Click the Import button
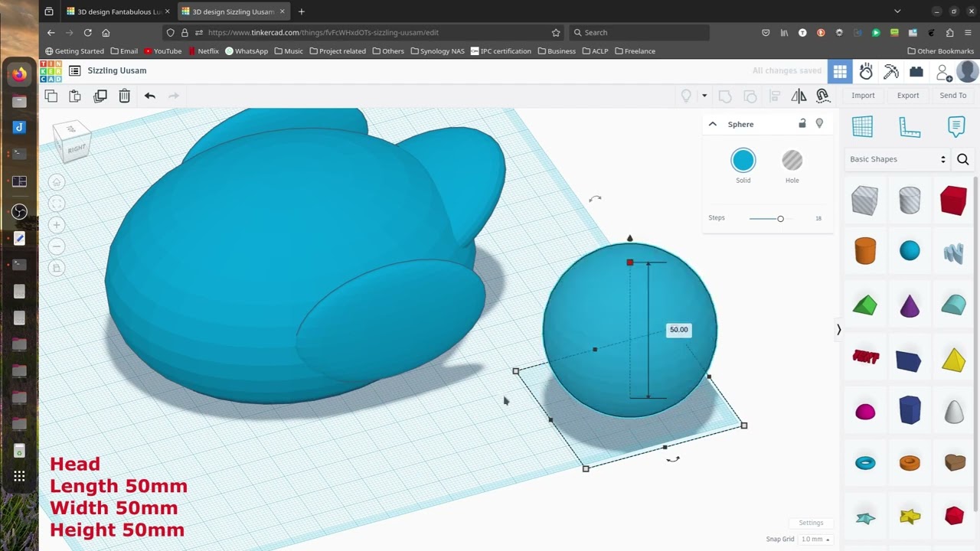The image size is (980, 551). point(863,96)
